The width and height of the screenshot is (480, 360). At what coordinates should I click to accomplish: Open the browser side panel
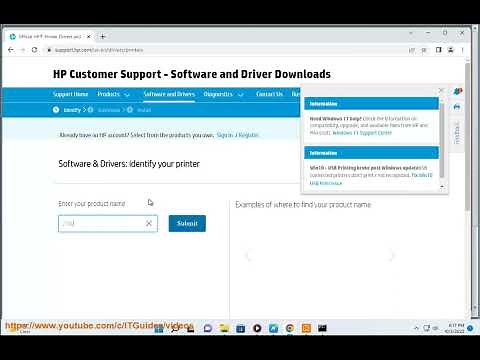pyautogui.click(x=439, y=50)
